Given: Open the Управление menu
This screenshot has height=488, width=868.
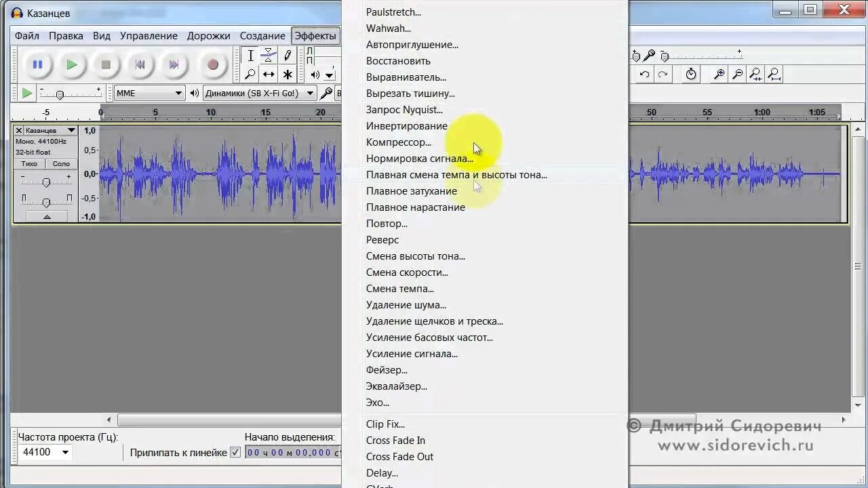Looking at the screenshot, I should [x=149, y=36].
